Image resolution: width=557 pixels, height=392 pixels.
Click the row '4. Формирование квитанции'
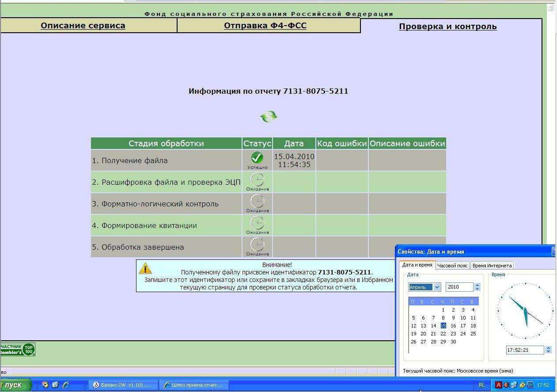pos(269,225)
